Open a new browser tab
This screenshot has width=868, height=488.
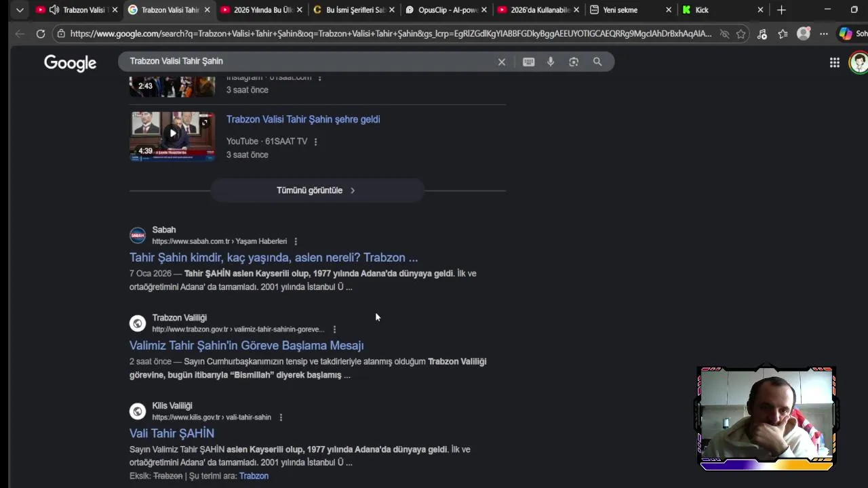(x=781, y=10)
